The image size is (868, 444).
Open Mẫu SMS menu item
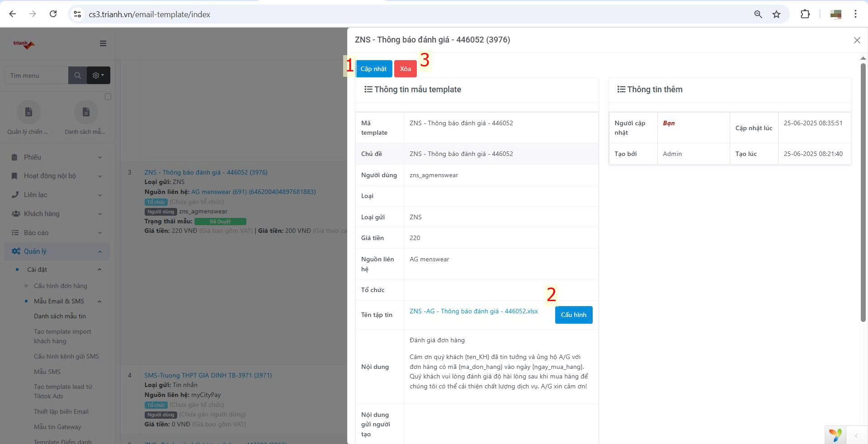47,372
